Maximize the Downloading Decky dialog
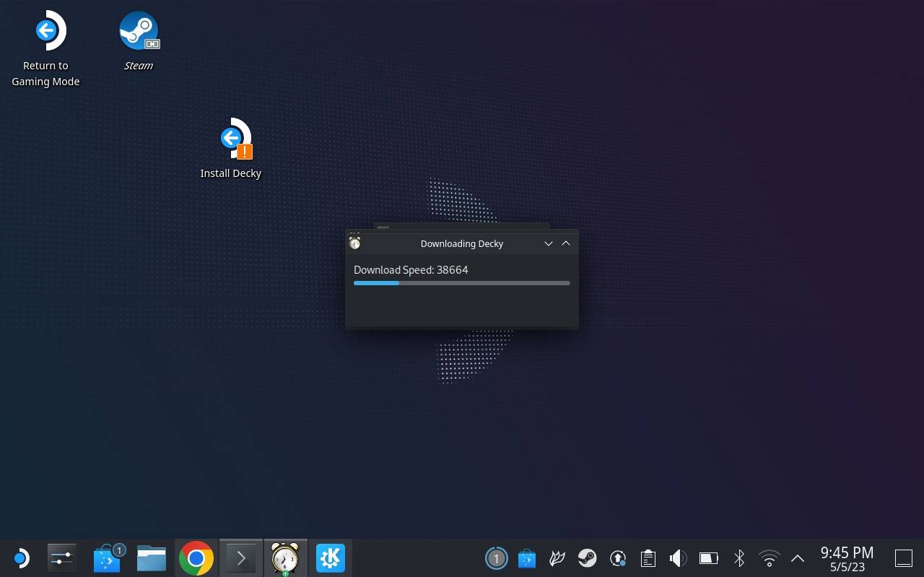 [x=566, y=243]
